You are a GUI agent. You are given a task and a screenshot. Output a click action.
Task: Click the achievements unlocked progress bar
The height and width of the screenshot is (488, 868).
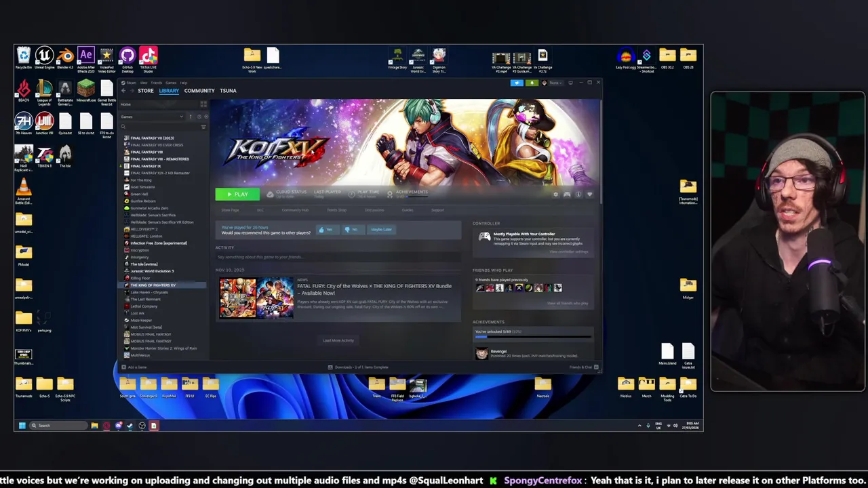coord(533,336)
